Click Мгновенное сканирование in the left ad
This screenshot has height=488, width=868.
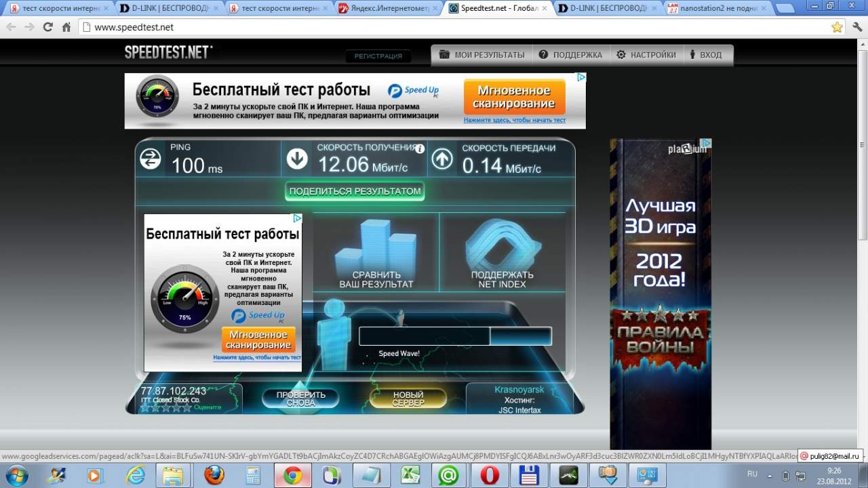(x=258, y=340)
